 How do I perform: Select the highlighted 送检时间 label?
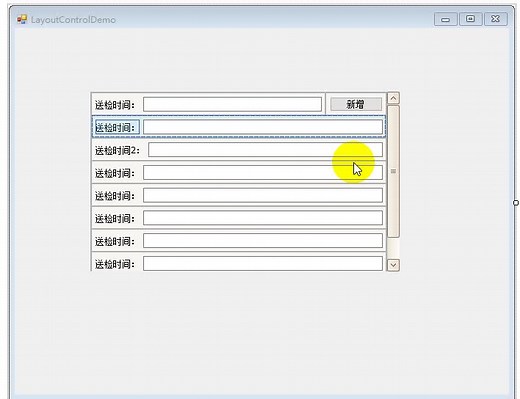coord(117,127)
